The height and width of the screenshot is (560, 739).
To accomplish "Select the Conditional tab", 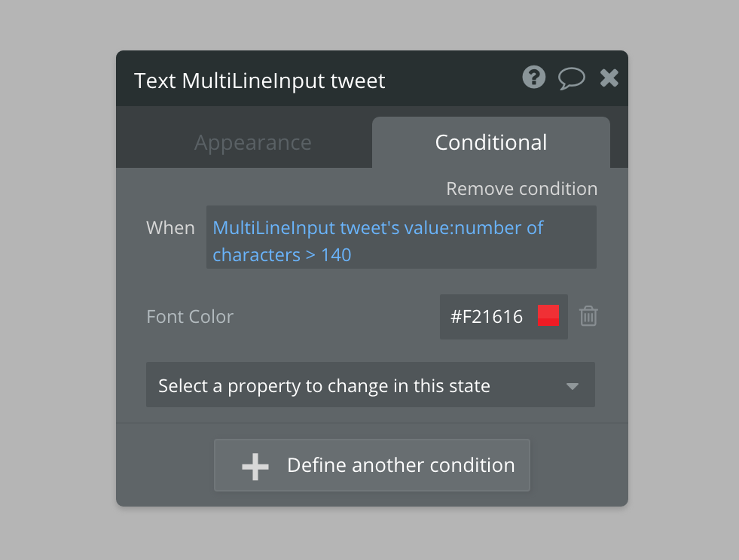I will click(490, 142).
